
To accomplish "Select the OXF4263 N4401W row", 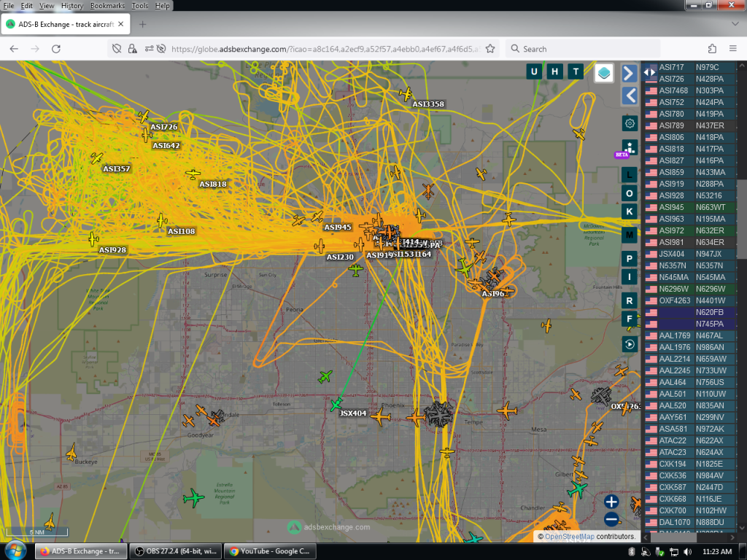I will 689,300.
